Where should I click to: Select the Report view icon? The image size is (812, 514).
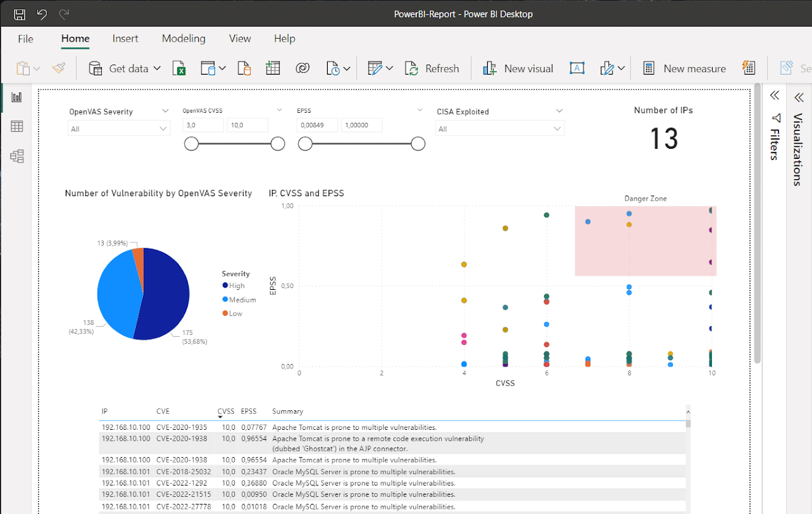click(16, 97)
